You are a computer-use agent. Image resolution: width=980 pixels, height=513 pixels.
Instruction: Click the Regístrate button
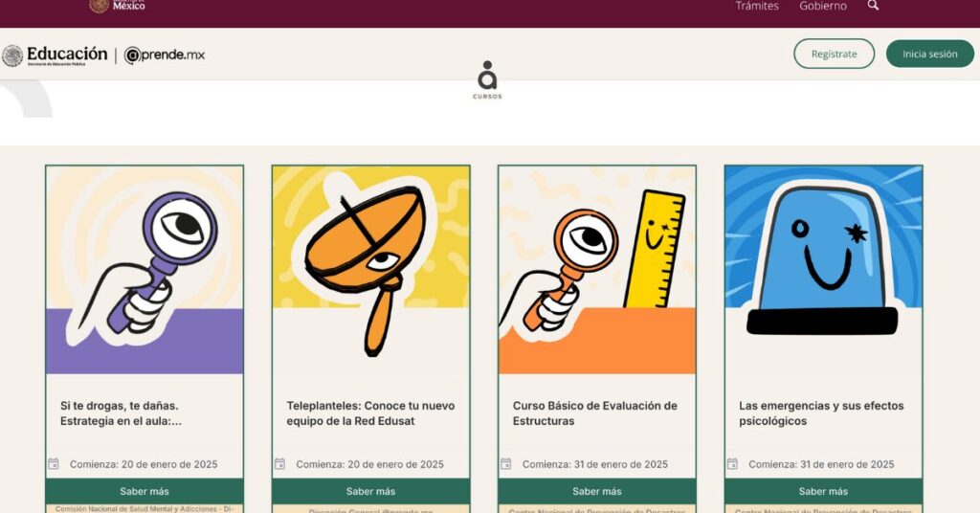[x=835, y=54]
